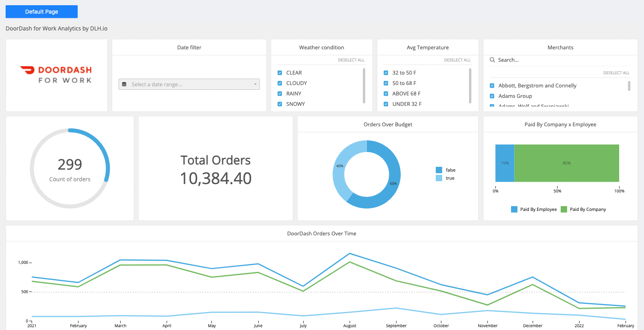This screenshot has height=330, width=644.
Task: Click the Default Page button
Action: [x=42, y=12]
